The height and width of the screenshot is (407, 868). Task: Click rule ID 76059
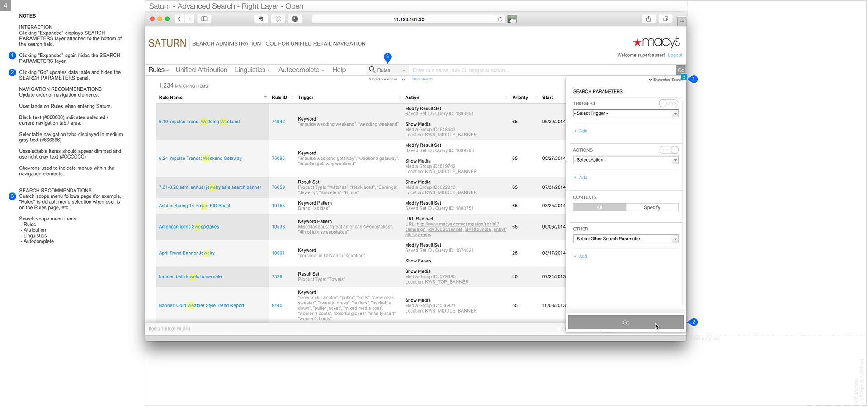(x=278, y=187)
